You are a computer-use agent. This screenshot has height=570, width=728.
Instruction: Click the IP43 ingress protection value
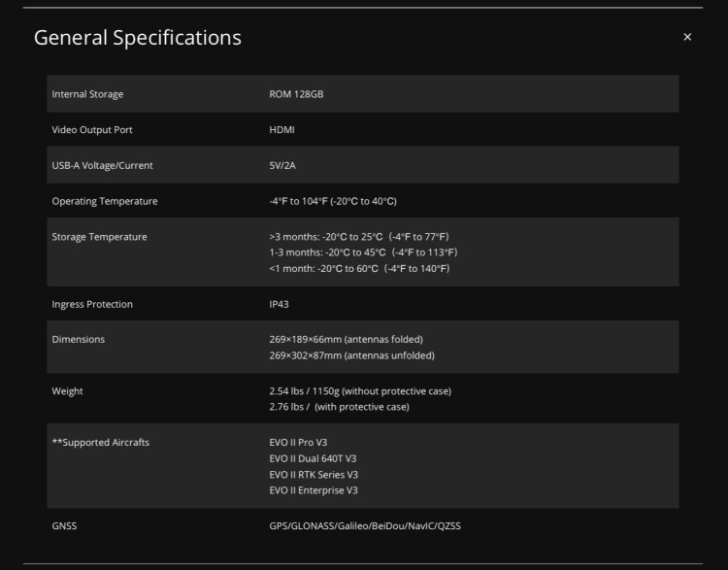point(279,304)
